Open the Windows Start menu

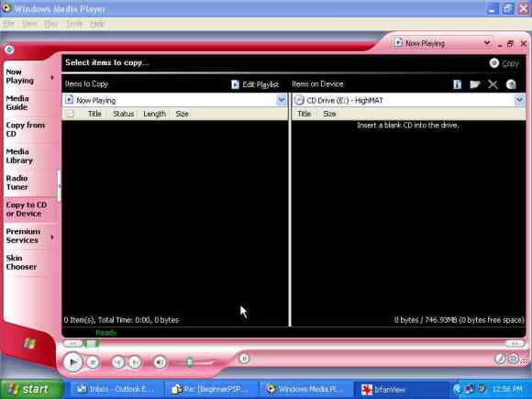[31, 389]
